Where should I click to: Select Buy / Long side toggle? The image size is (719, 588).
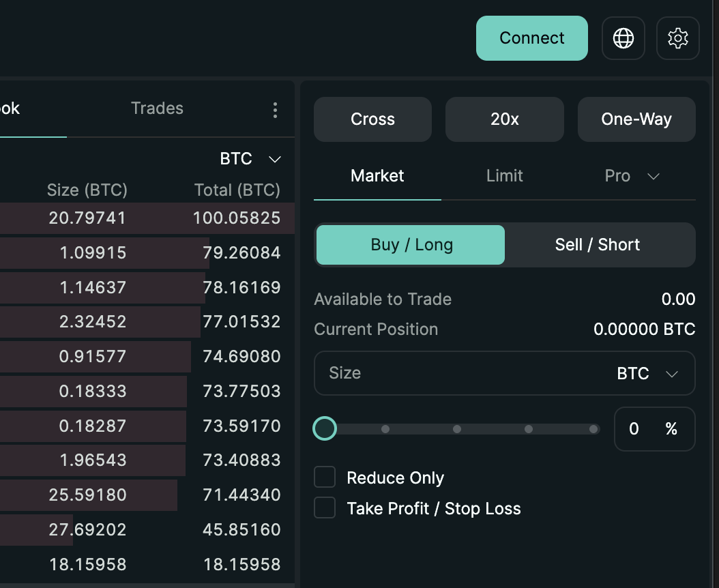(x=411, y=245)
